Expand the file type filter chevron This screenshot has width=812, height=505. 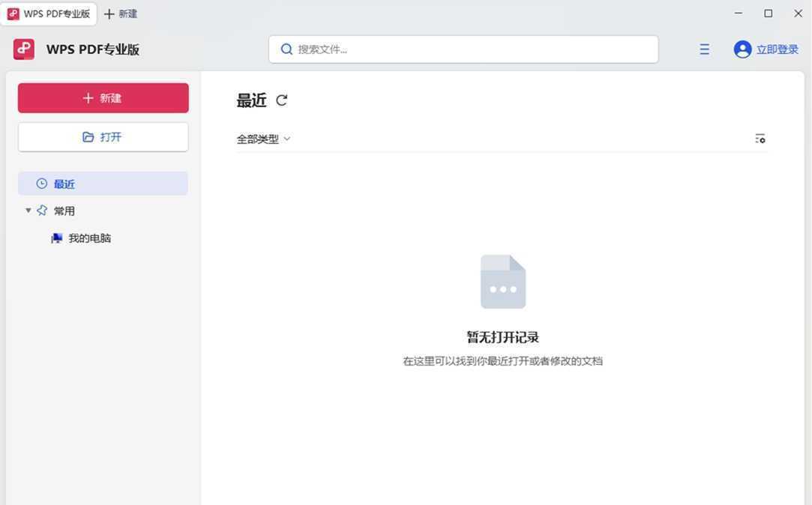pyautogui.click(x=286, y=139)
